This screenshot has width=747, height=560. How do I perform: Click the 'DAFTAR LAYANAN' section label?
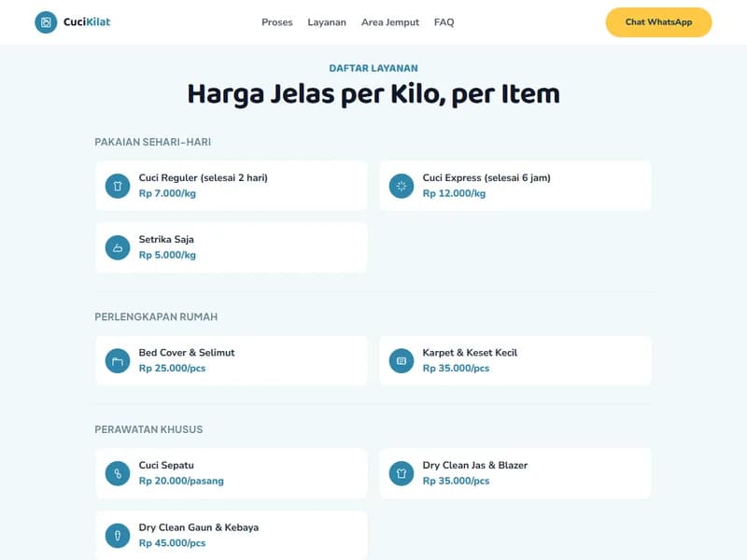click(373, 68)
